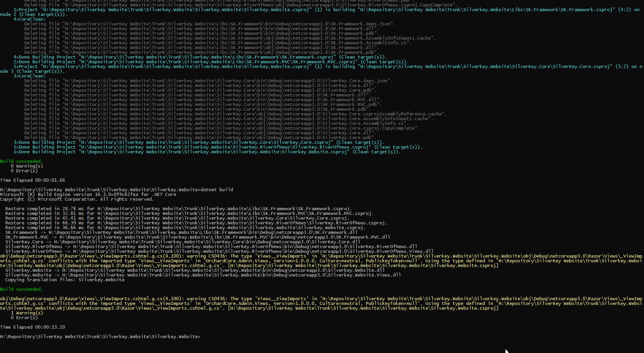Click 'Copying translation files: Silverkey.Website' line
The height and width of the screenshot is (353, 644).
65,280
